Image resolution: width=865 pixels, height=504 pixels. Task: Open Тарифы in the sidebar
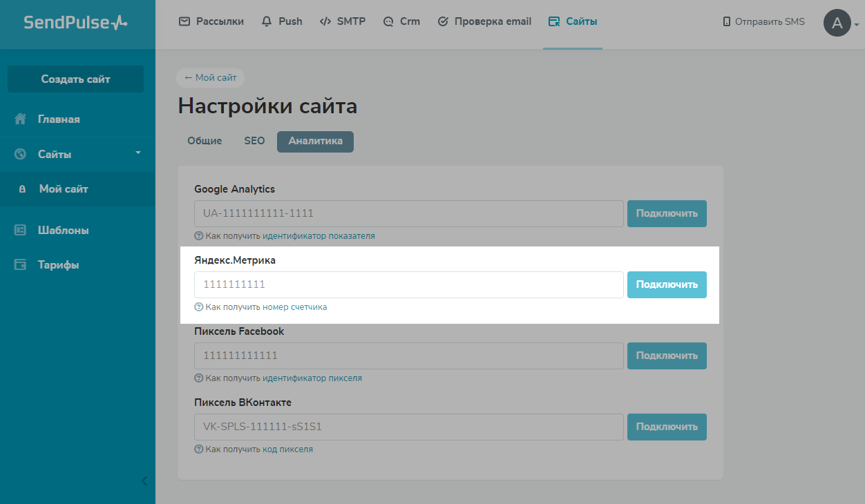(x=58, y=265)
